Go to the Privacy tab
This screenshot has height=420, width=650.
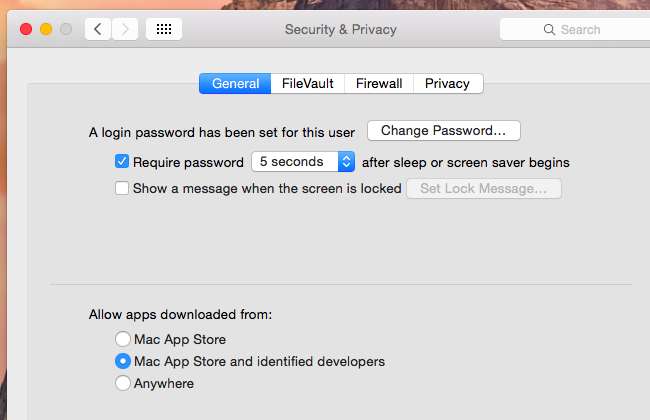448,84
